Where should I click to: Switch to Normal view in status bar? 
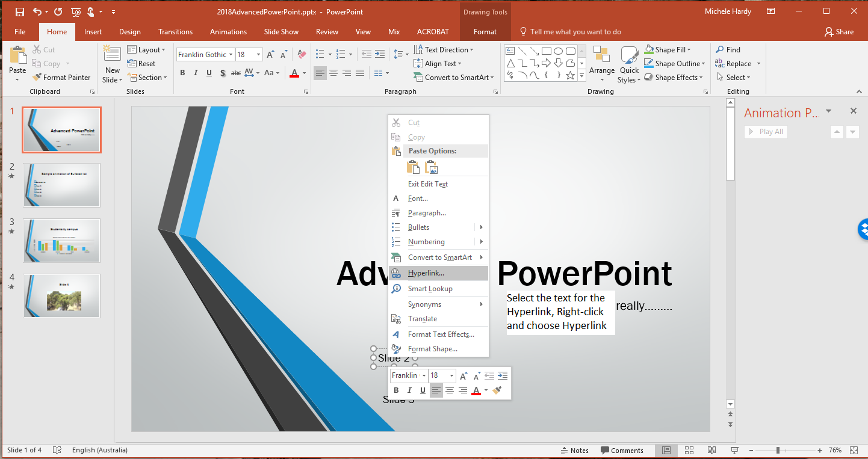point(666,450)
